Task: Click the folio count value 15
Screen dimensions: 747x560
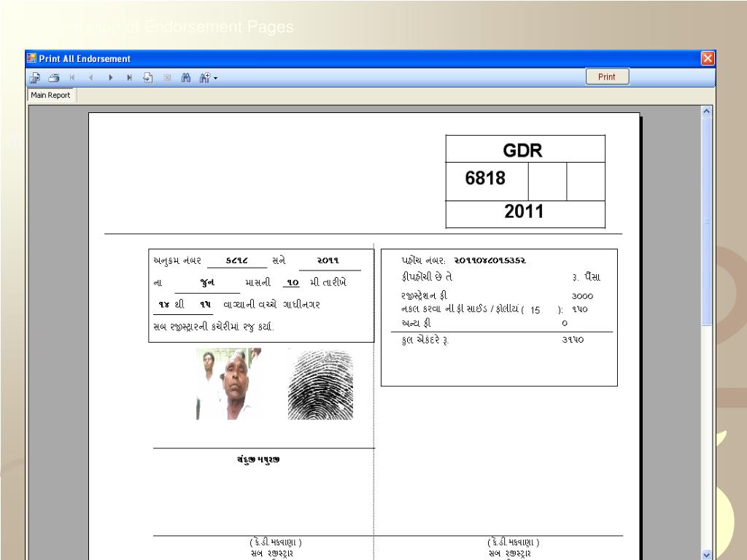Action: (x=535, y=310)
